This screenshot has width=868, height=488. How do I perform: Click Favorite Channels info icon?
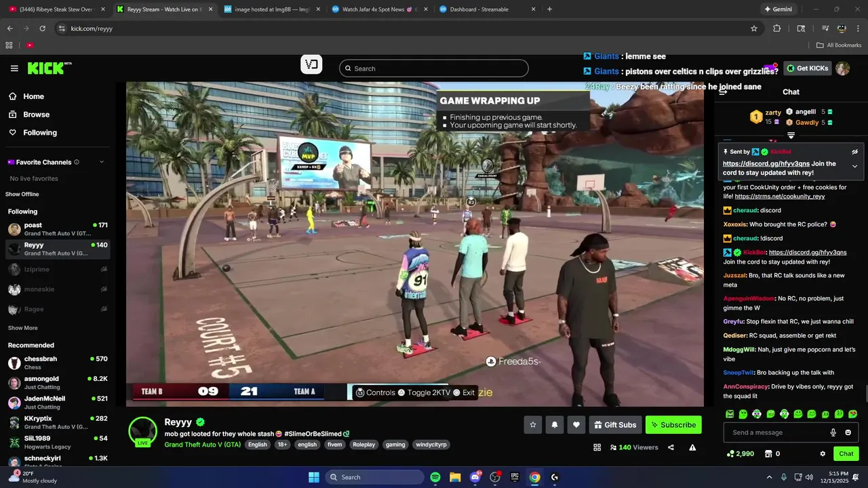[x=77, y=162]
